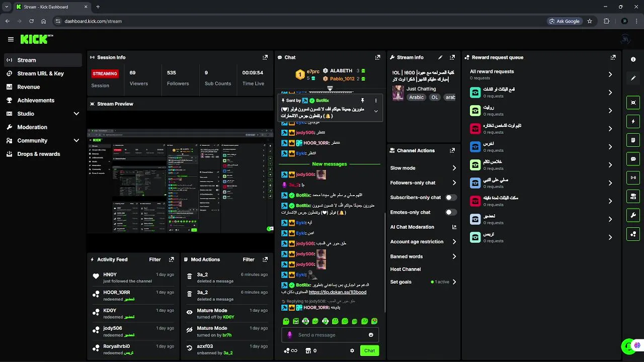Open the Revenue page
644x362 pixels.
coord(43,87)
